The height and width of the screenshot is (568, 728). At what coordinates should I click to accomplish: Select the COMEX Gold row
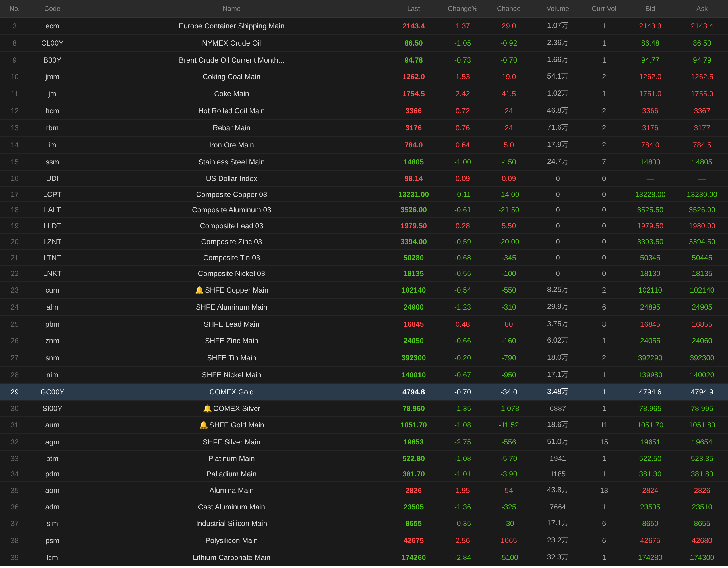pos(231,392)
